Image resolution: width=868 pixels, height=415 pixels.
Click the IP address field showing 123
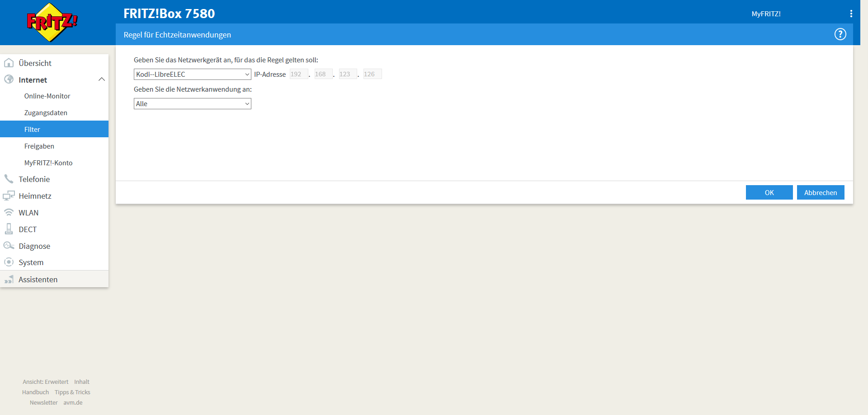348,74
